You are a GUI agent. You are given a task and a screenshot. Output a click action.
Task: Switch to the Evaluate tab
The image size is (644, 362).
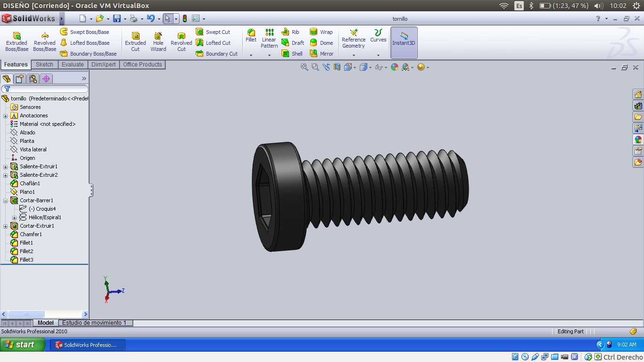[x=73, y=65]
